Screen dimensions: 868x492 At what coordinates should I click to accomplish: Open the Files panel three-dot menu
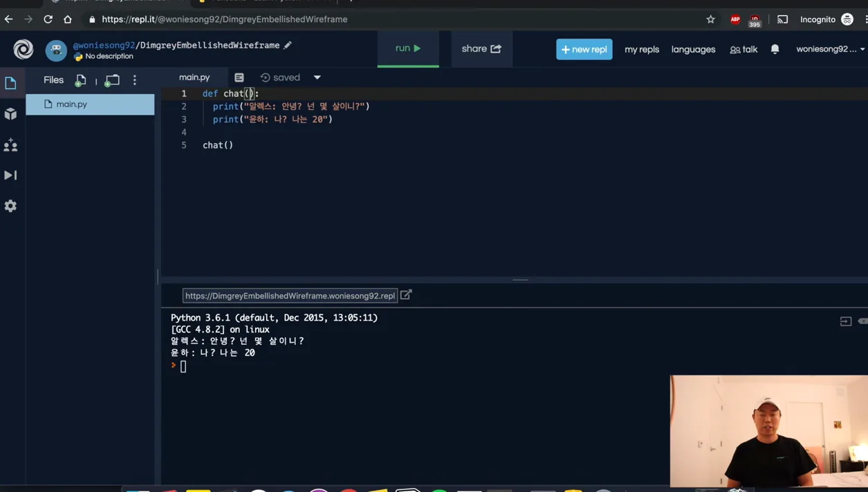[x=135, y=80]
